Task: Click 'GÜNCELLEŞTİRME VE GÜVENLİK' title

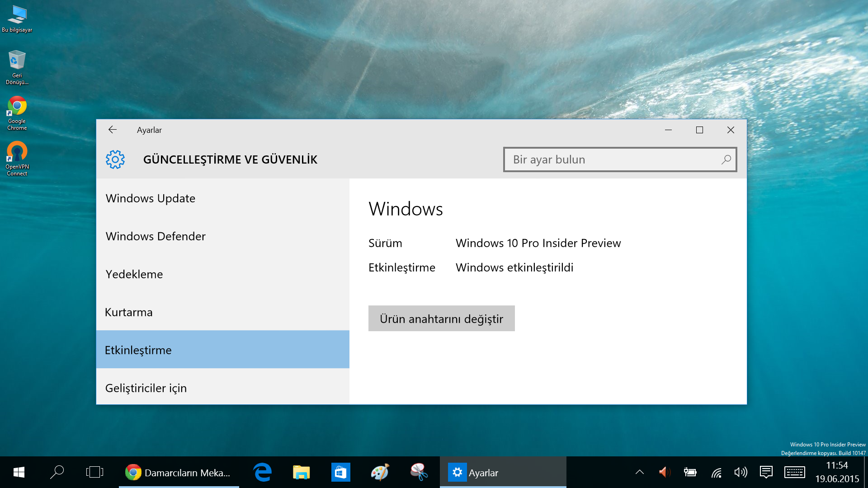Action: [230, 160]
